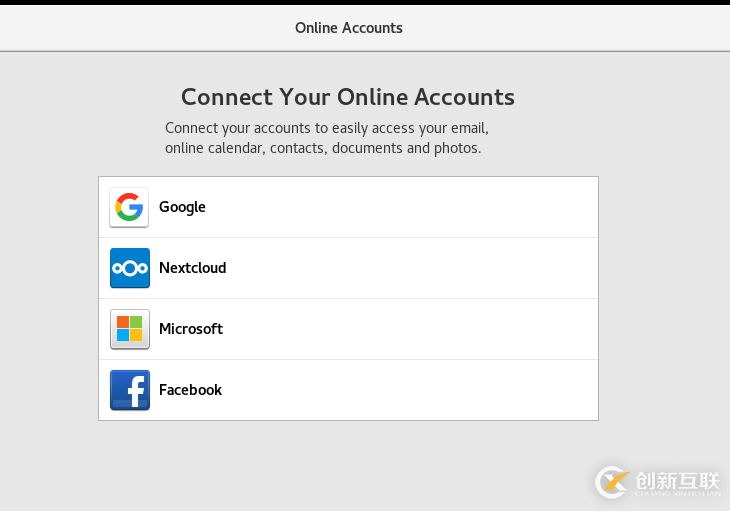Click the Google logo icon
Screen dimensions: 730x511
(129, 207)
